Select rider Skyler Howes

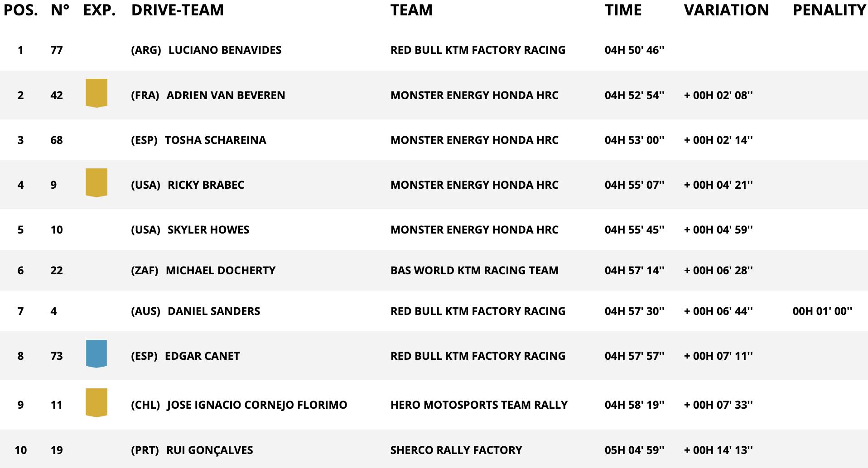click(x=208, y=230)
